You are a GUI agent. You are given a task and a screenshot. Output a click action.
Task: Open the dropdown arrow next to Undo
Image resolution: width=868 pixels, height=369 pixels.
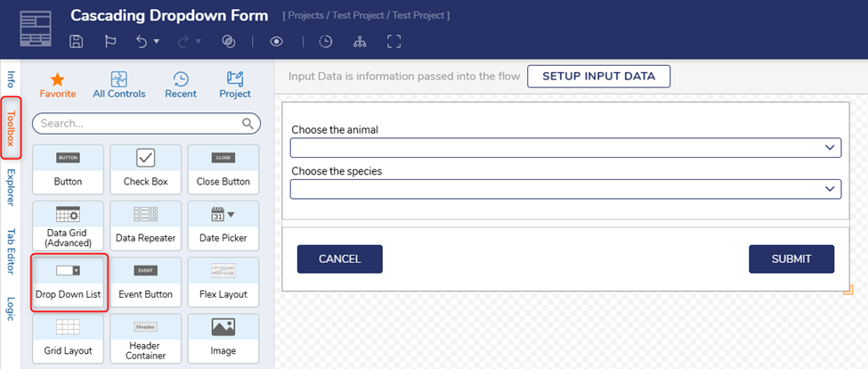pyautogui.click(x=157, y=42)
